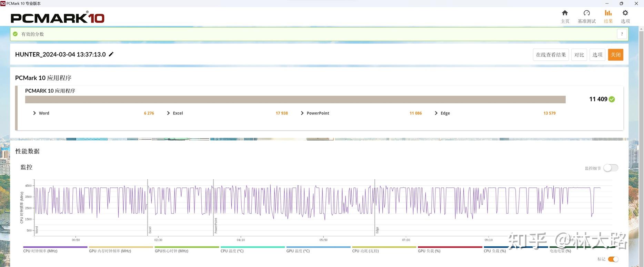Click the green validity check beside score 11 409
644x267 pixels.
point(612,99)
